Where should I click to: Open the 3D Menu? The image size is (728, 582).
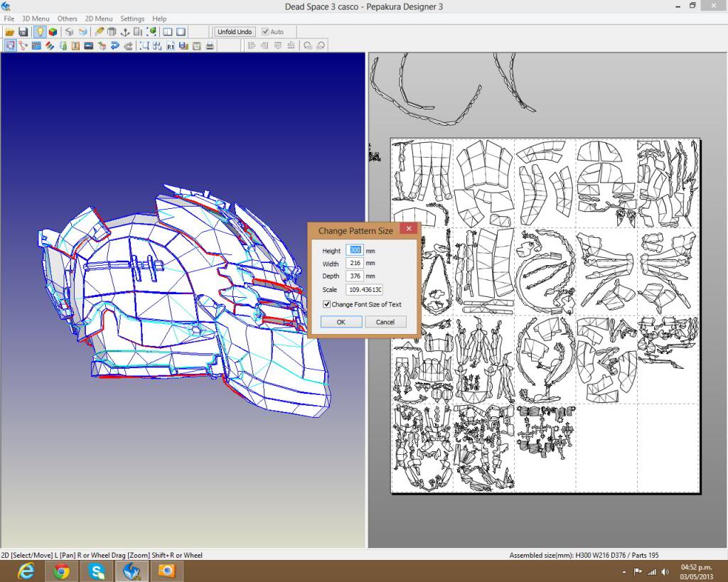point(36,18)
